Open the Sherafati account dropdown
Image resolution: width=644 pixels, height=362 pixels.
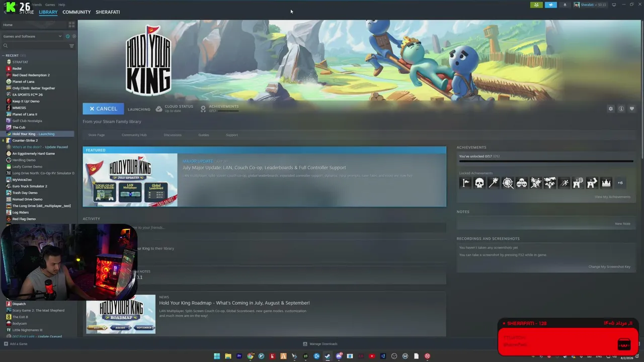591,5
